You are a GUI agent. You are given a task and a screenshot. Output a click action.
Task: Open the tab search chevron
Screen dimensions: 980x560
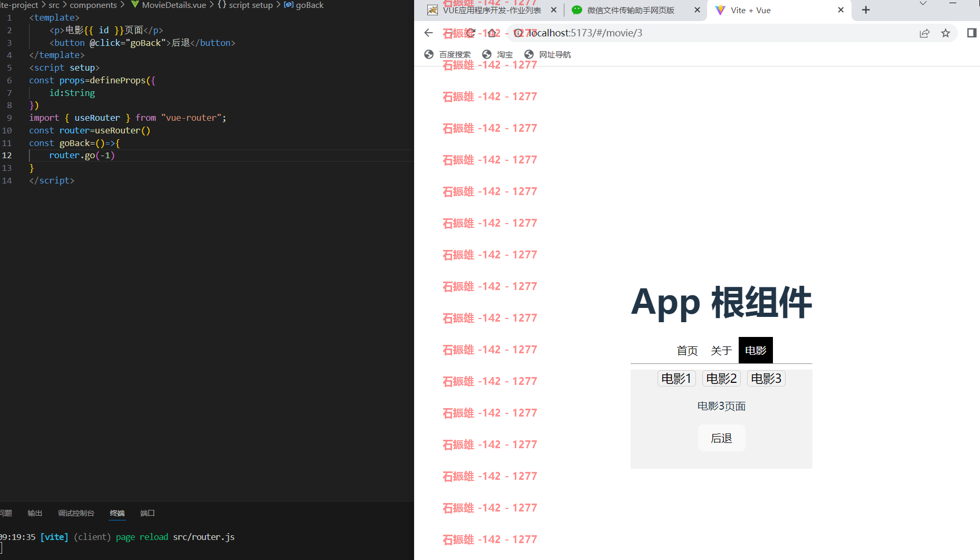[923, 4]
